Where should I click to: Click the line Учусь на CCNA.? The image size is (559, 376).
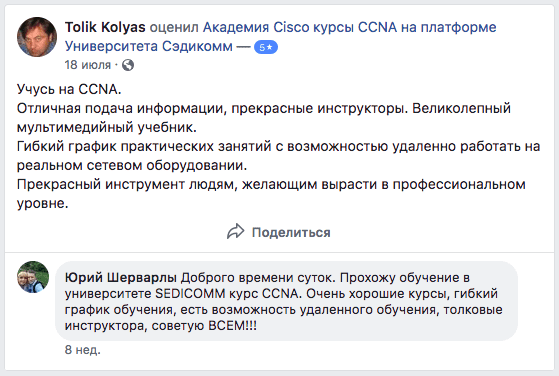pyautogui.click(x=69, y=89)
